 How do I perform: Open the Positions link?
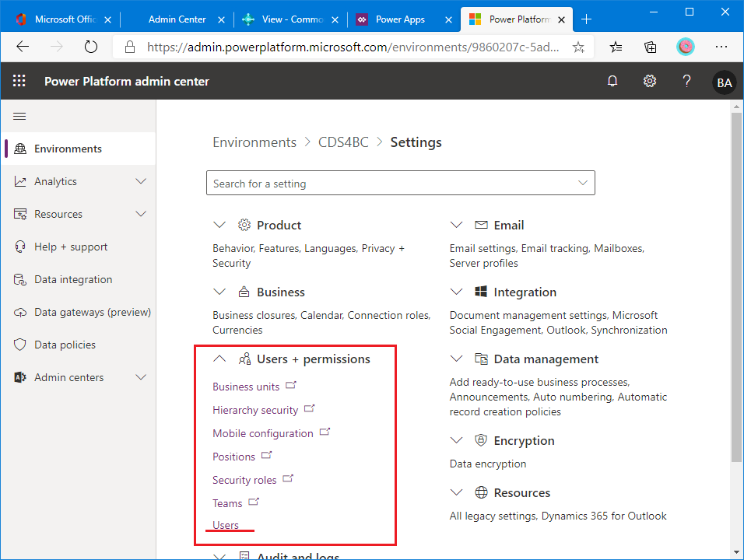pos(233,456)
